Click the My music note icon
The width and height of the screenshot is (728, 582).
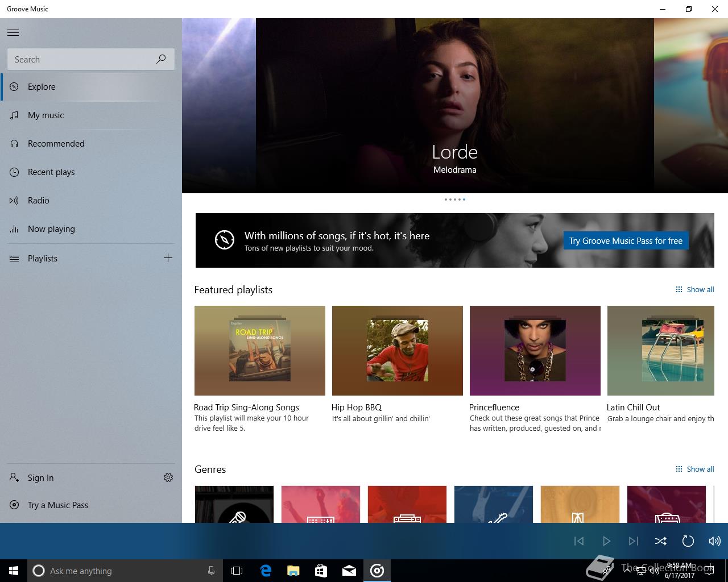[14, 115]
